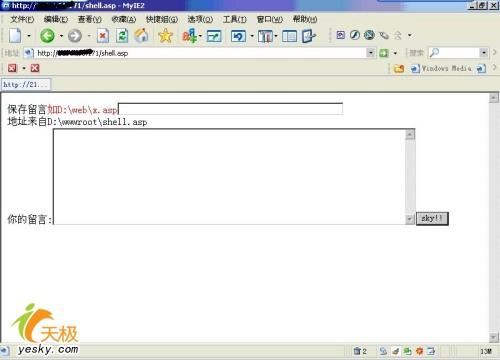Click the page icon left of address
This screenshot has width=500, height=360.
coord(29,53)
